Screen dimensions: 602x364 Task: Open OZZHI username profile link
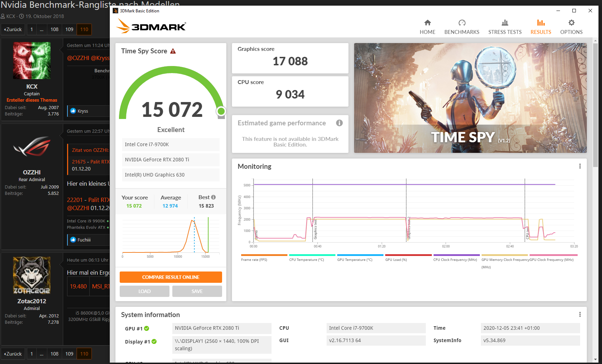32,172
